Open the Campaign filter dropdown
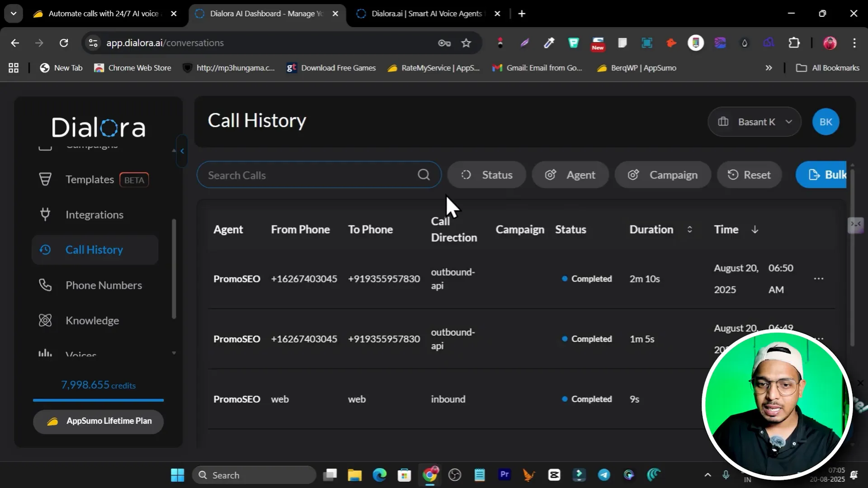The image size is (868, 488). tap(662, 175)
